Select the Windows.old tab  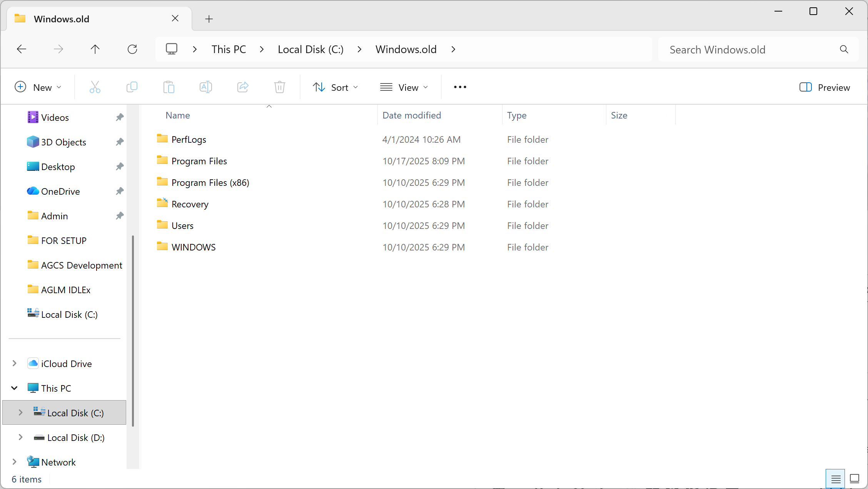[99, 19]
